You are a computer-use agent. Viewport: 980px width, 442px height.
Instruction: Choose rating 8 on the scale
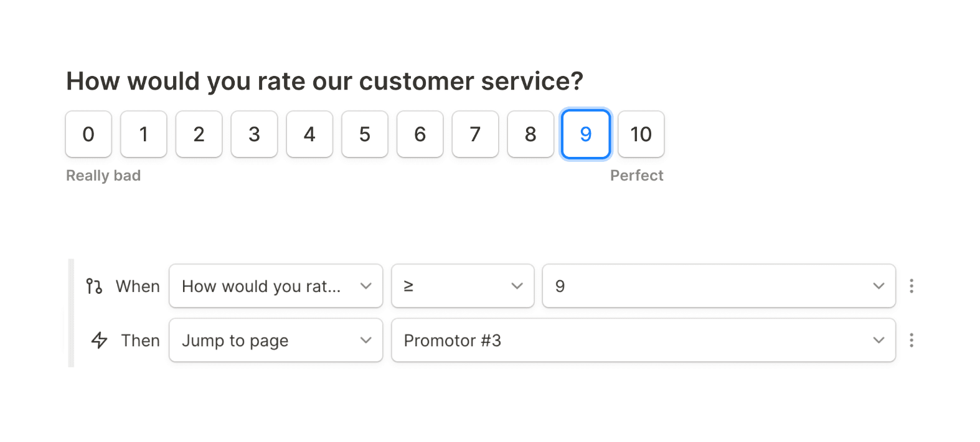pos(530,134)
